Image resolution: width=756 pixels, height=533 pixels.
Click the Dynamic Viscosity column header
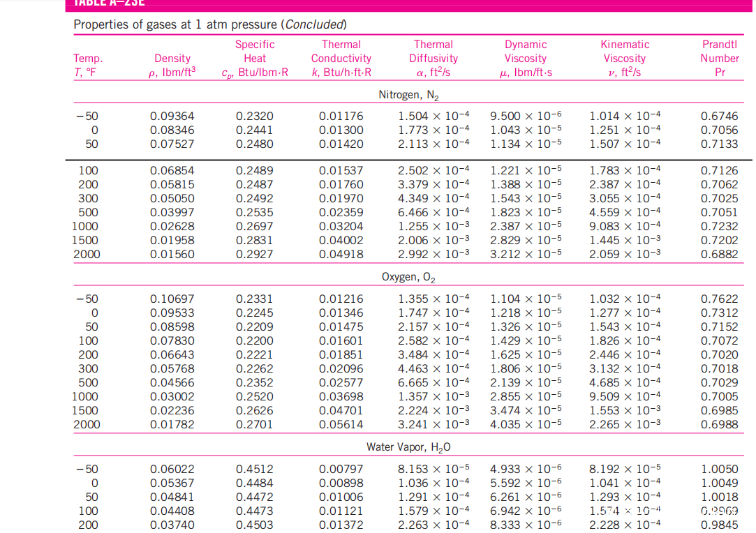coord(526,59)
